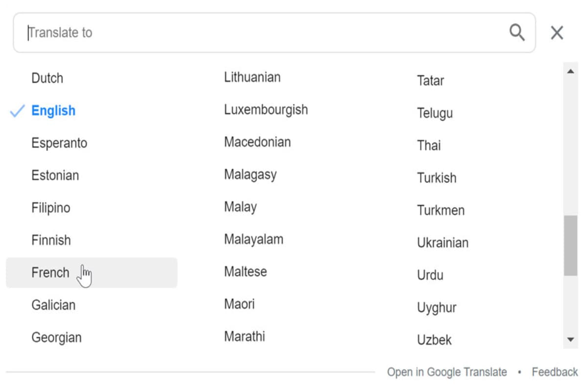Select the checked English language option
The image size is (588, 392).
[53, 111]
